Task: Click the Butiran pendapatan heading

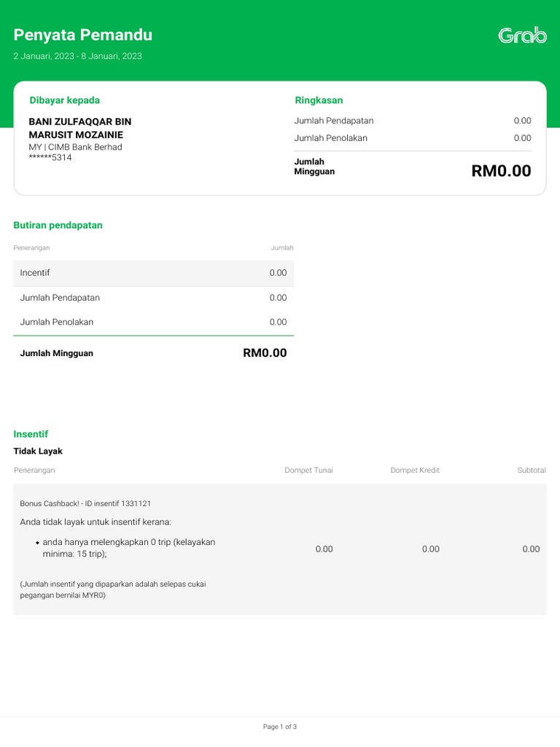Action: pyautogui.click(x=58, y=225)
